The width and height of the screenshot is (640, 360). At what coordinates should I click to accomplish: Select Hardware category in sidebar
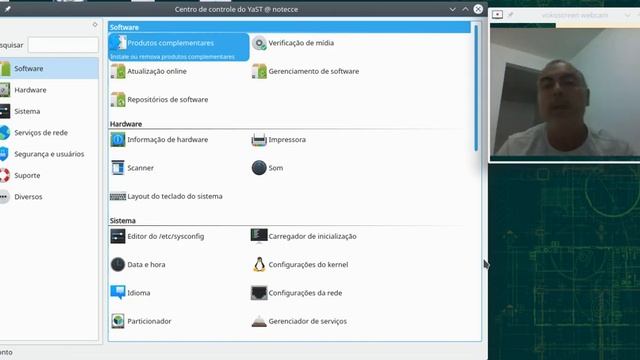pyautogui.click(x=49, y=90)
